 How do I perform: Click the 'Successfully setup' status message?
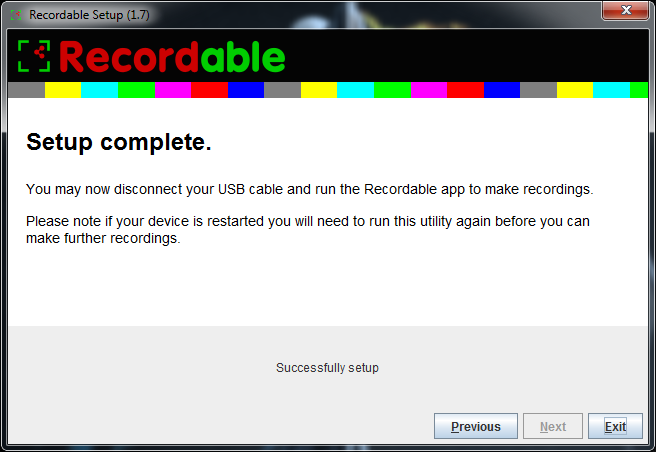tap(327, 367)
